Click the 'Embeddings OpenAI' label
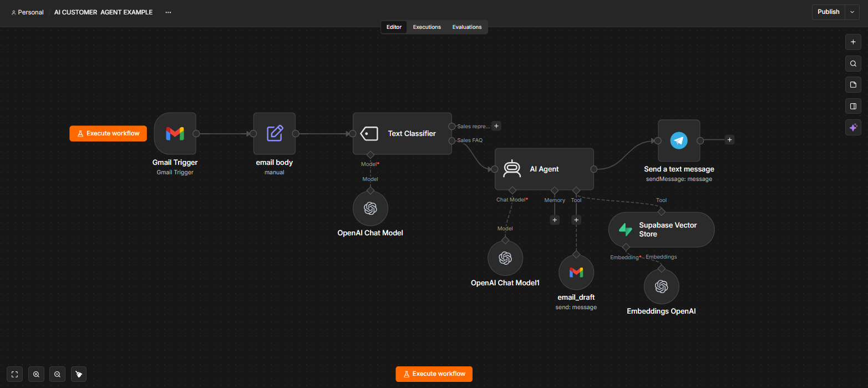The image size is (868, 388). (x=661, y=311)
